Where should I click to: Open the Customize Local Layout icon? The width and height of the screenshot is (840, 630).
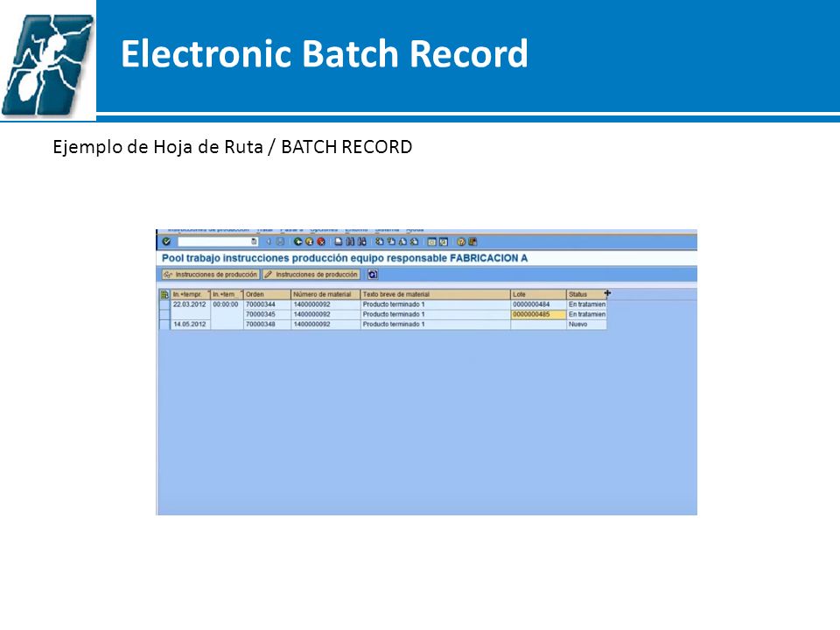click(472, 241)
